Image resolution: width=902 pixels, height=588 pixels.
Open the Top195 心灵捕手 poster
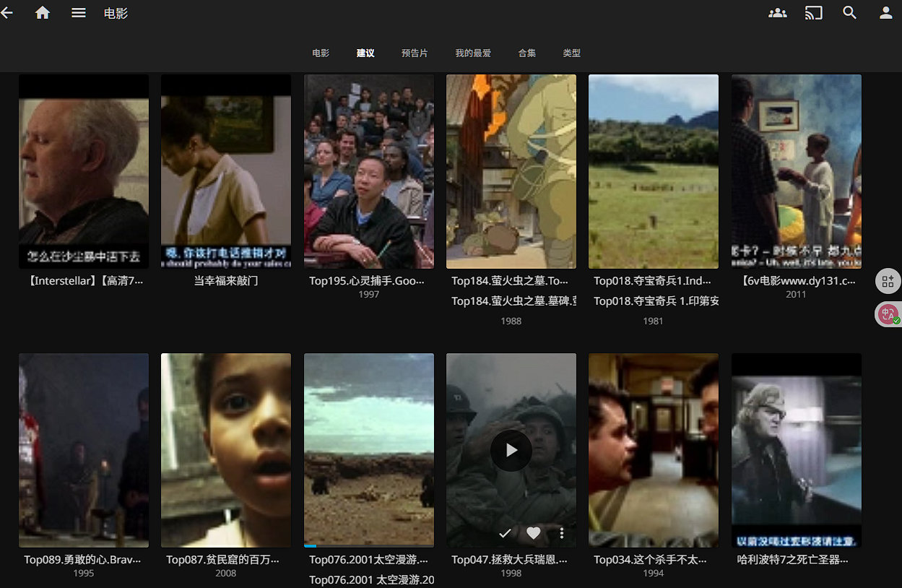coord(369,171)
